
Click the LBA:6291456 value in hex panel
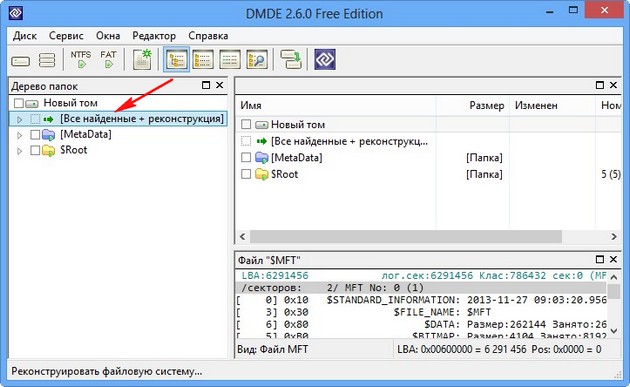[275, 276]
